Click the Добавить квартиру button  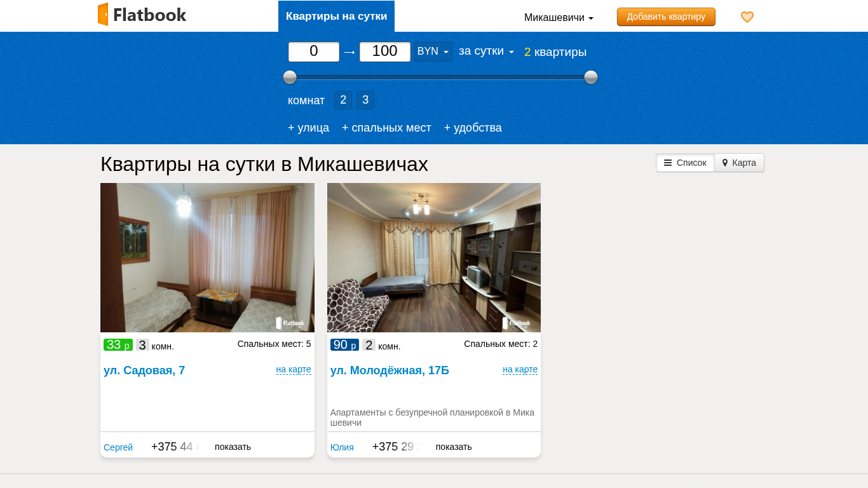pos(666,17)
